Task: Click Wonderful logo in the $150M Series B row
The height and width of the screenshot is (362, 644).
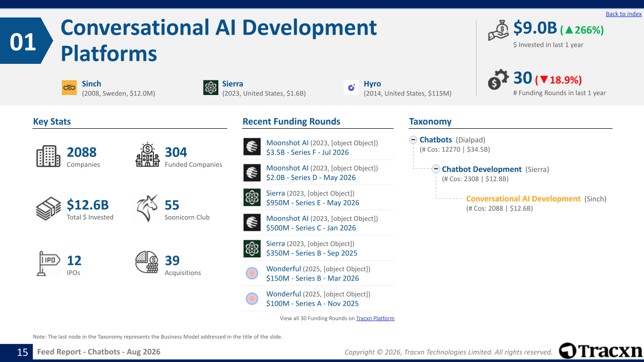Action: (252, 273)
